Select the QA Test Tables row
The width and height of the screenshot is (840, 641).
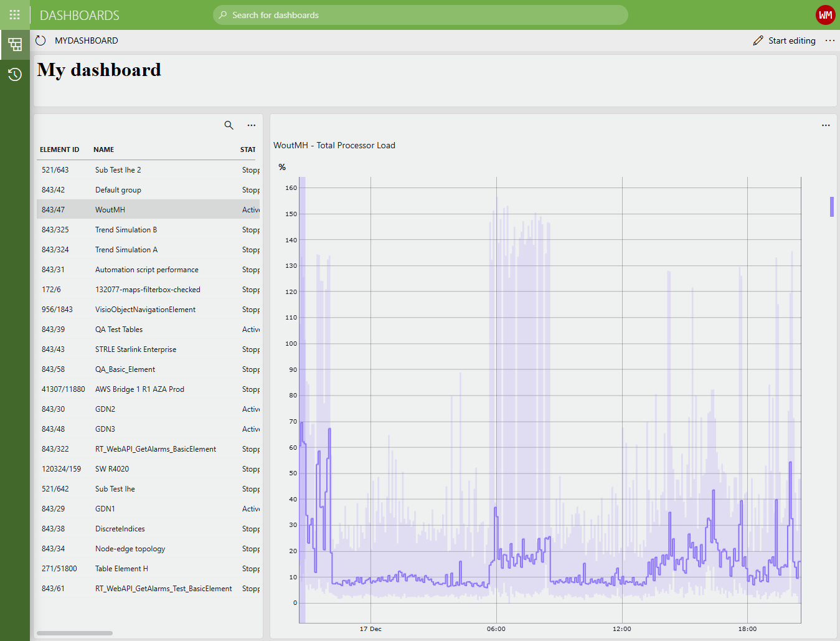point(148,330)
